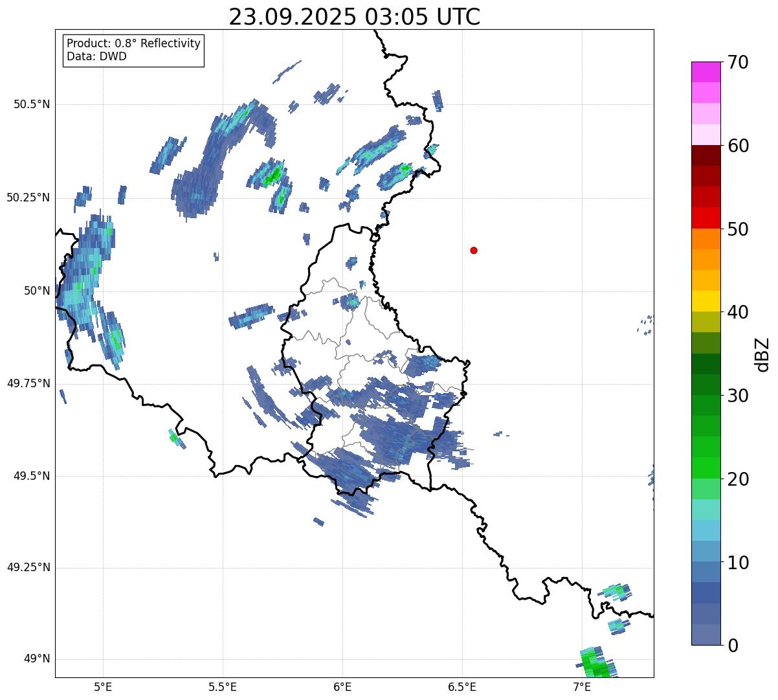
Task: Click the green radar echo near 7°E, 49°N
Action: (597, 662)
